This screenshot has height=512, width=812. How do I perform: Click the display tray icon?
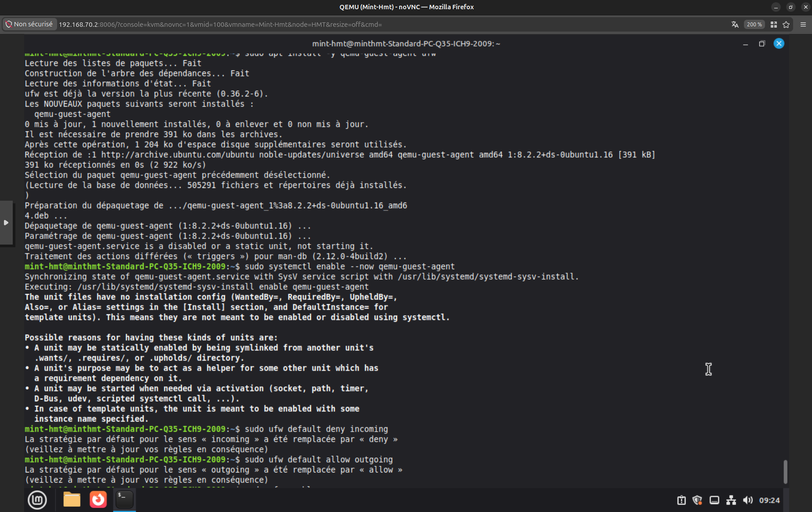tap(714, 500)
